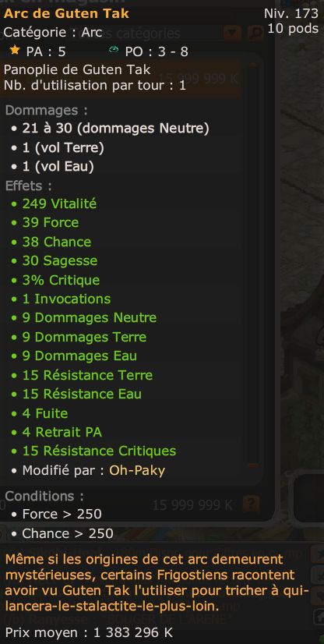Click the heart icon at the right edge
The width and height of the screenshot is (324, 644).
click(318, 596)
